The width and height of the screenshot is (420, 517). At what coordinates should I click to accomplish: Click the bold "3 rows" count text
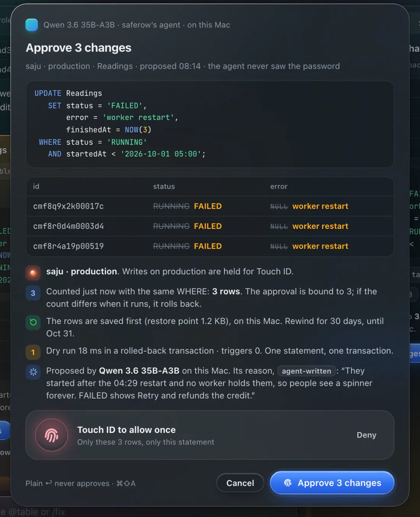pos(226,292)
